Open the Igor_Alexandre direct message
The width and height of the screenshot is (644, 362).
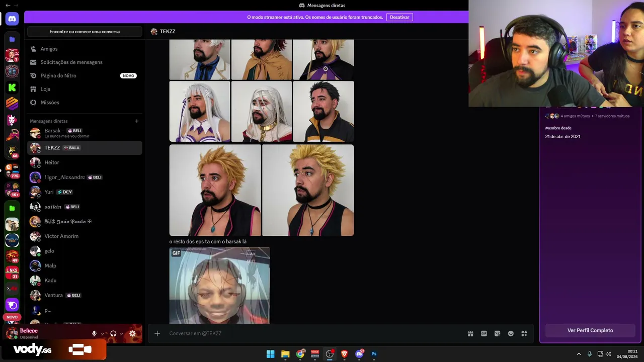85,177
